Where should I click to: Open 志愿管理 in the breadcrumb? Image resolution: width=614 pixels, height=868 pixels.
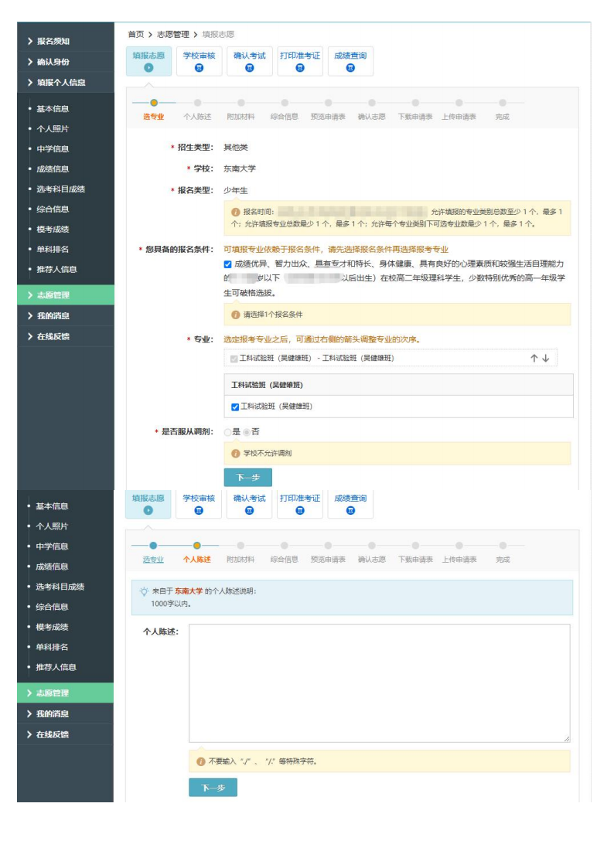coord(172,34)
